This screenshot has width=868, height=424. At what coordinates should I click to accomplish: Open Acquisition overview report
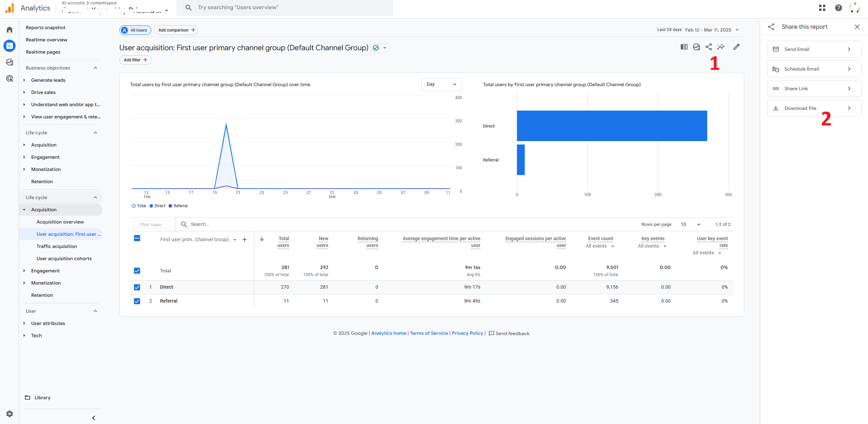click(60, 222)
